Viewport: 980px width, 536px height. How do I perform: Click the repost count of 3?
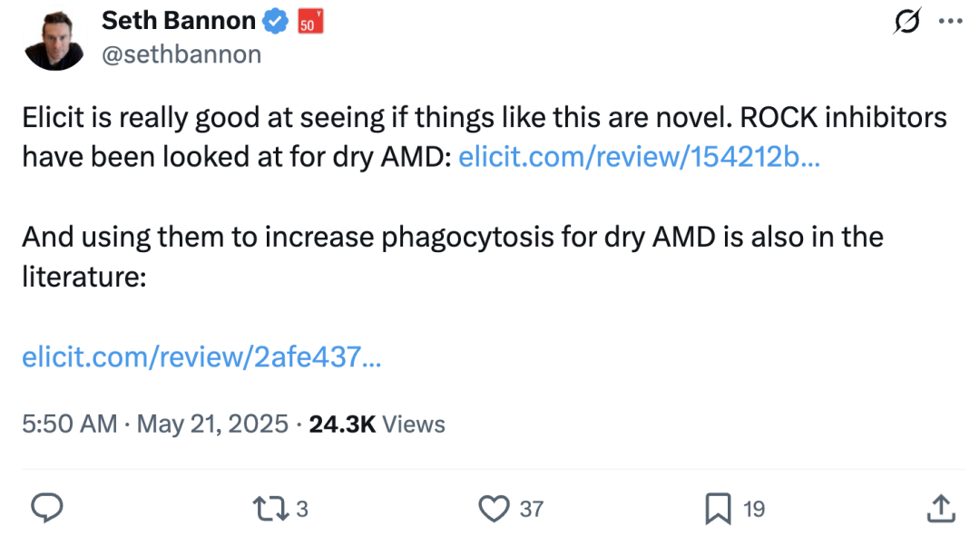[x=302, y=510]
